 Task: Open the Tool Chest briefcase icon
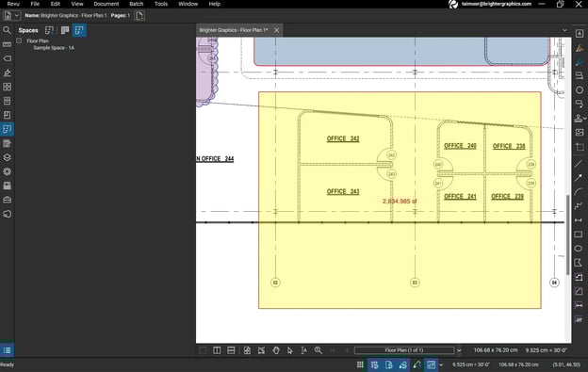(x=7, y=200)
